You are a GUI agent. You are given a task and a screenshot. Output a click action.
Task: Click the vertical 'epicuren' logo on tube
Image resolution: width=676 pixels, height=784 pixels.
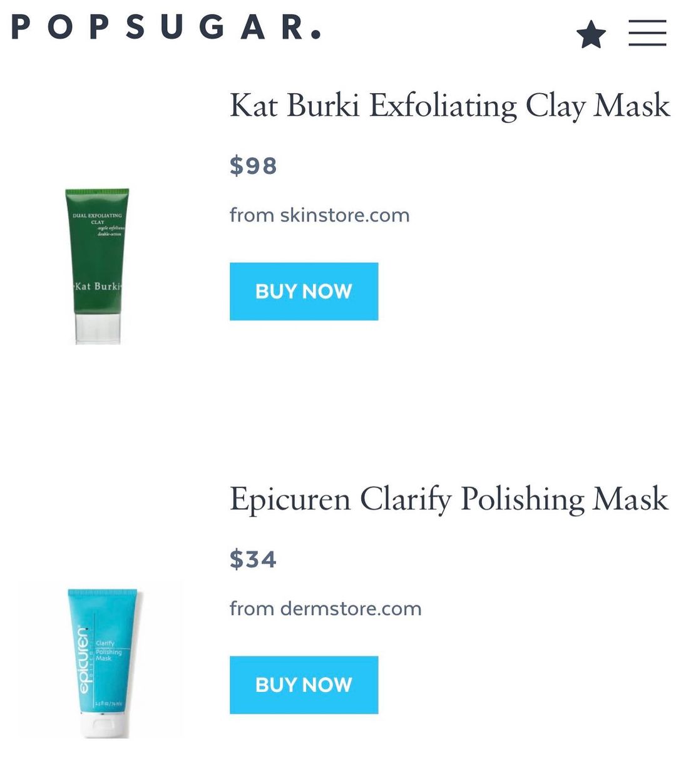pyautogui.click(x=83, y=660)
